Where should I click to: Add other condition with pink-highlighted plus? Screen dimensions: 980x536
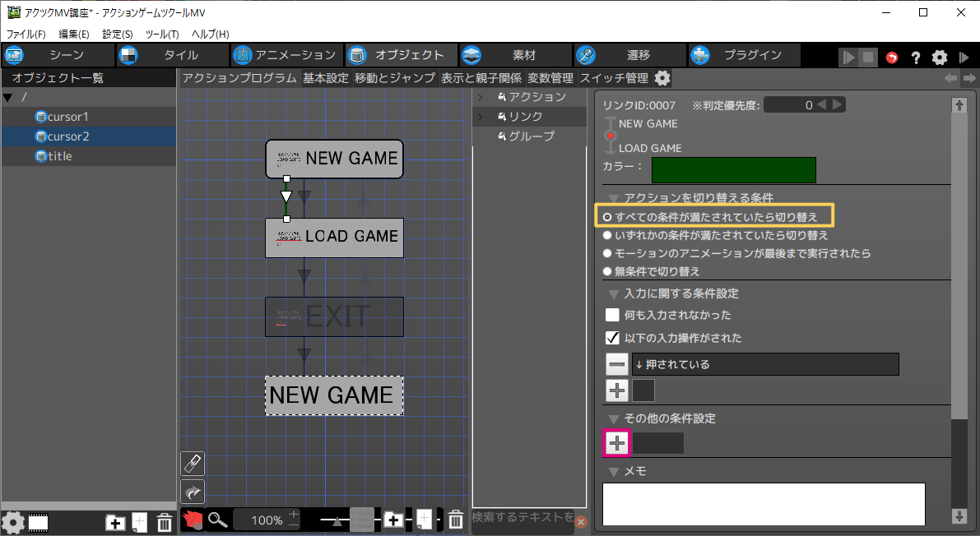(617, 443)
